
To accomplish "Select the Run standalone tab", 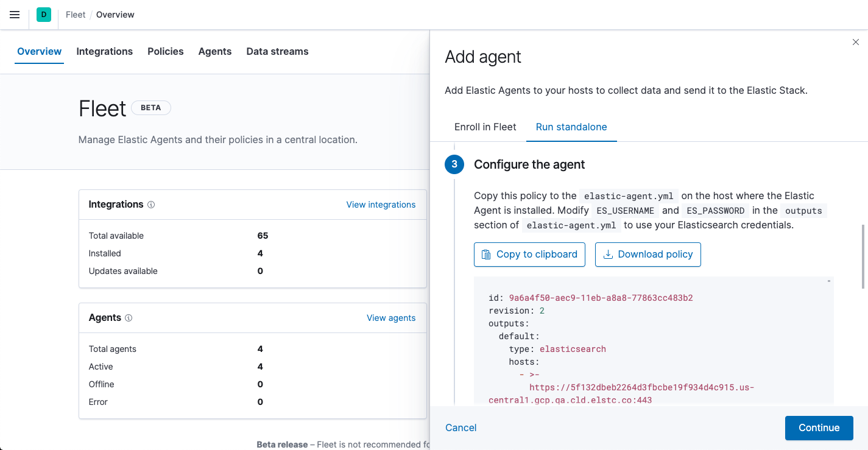I will tap(571, 127).
